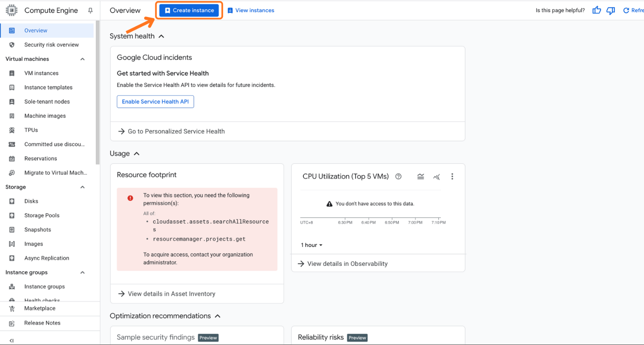Click the Refresh button at top right
Image resolution: width=644 pixels, height=345 pixels.
tap(633, 11)
